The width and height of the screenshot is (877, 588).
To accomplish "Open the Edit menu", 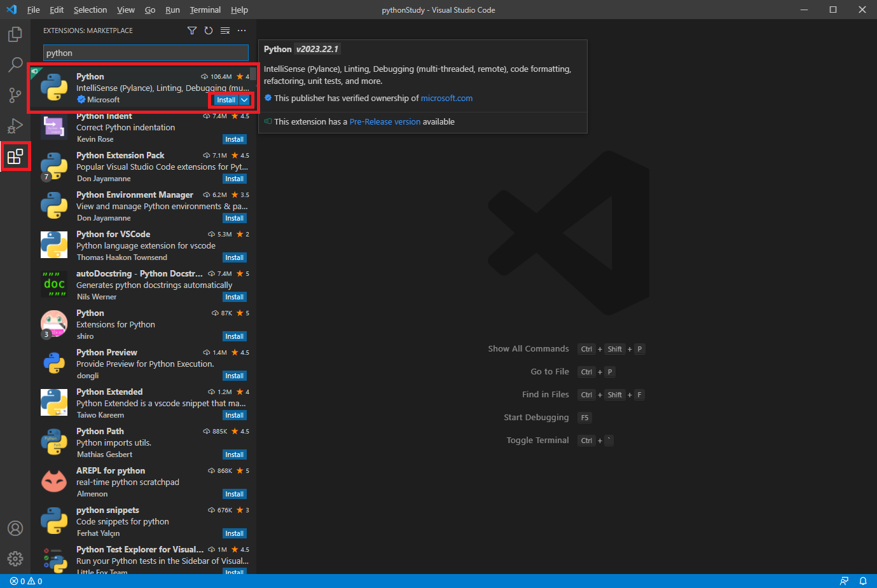I will pos(57,10).
